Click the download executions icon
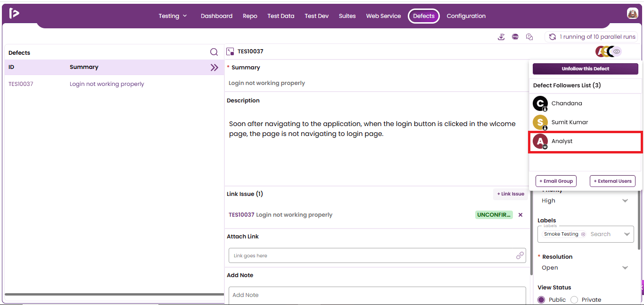The image size is (644, 305). pyautogui.click(x=501, y=37)
